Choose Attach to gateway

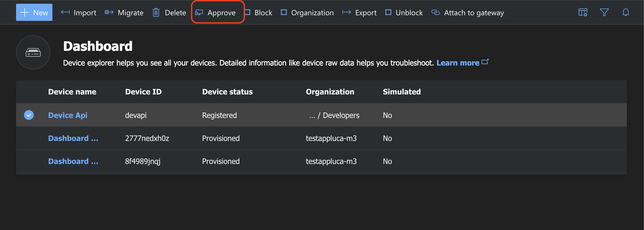[x=468, y=13]
